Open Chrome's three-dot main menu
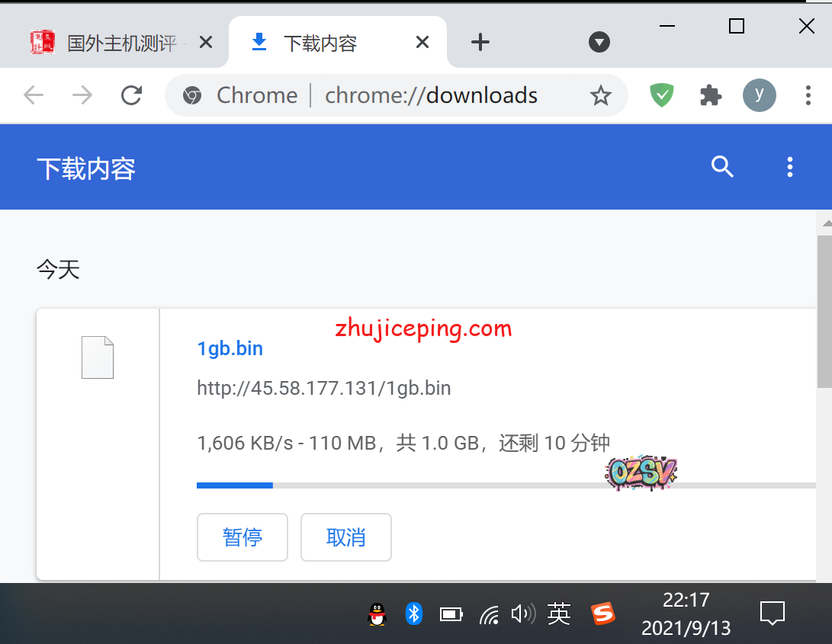 808,95
